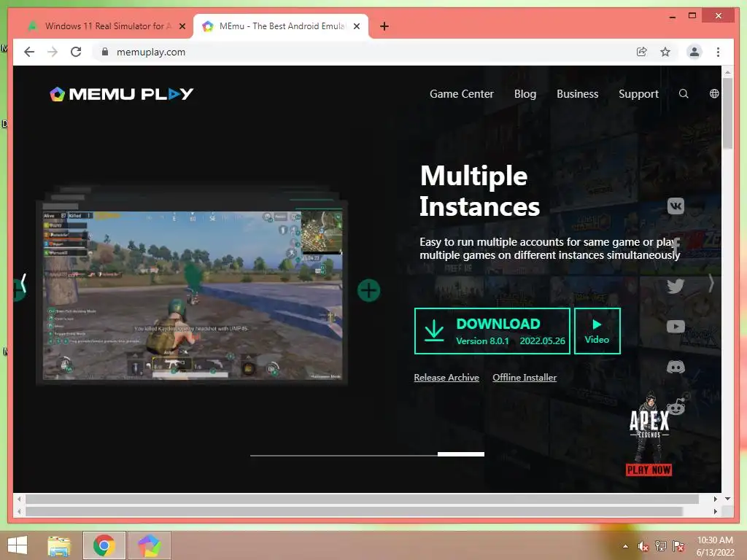Click the vertical page scrollbar thumb

pyautogui.click(x=727, y=113)
